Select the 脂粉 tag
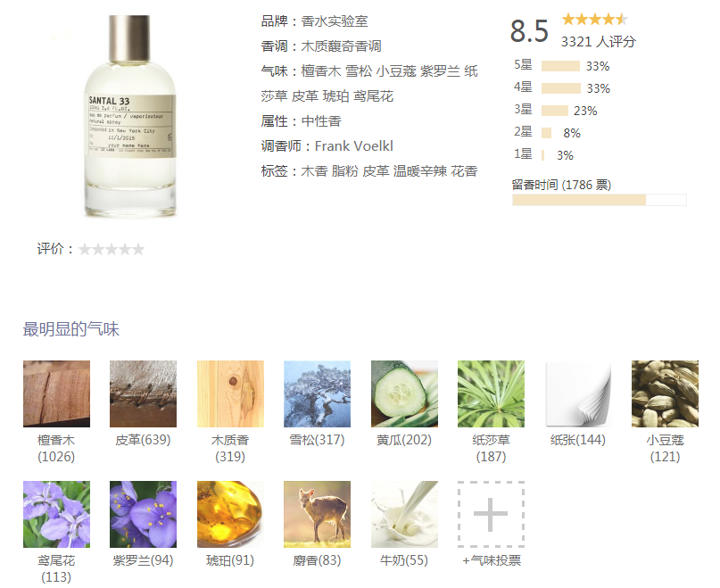Image resolution: width=720 pixels, height=588 pixels. click(345, 171)
